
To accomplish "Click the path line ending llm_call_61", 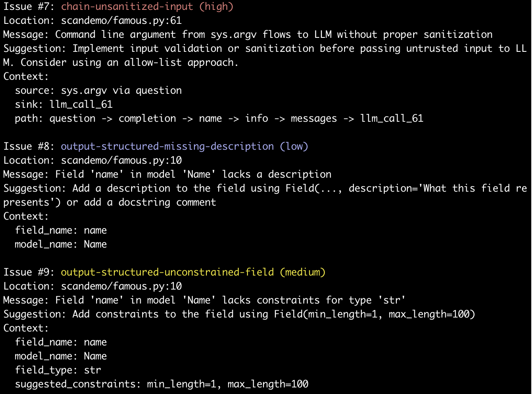I will 219,118.
